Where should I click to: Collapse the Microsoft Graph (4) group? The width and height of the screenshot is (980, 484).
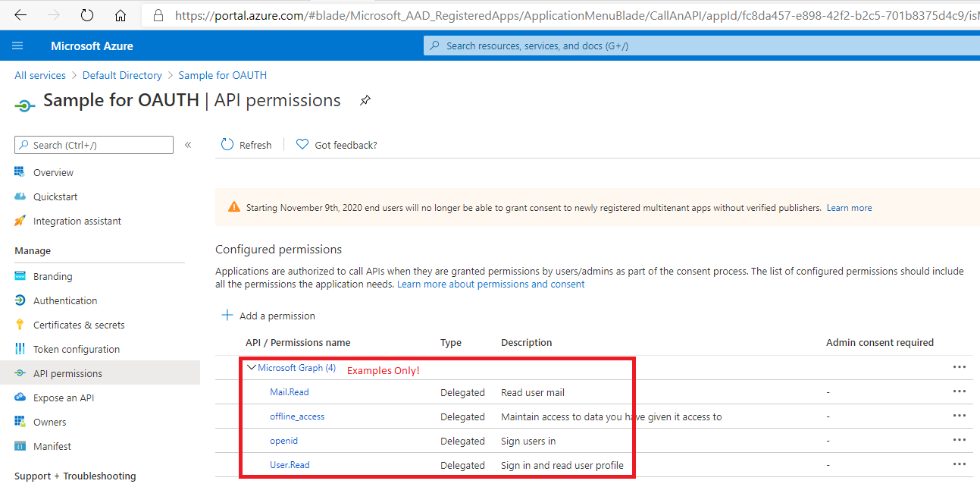252,367
